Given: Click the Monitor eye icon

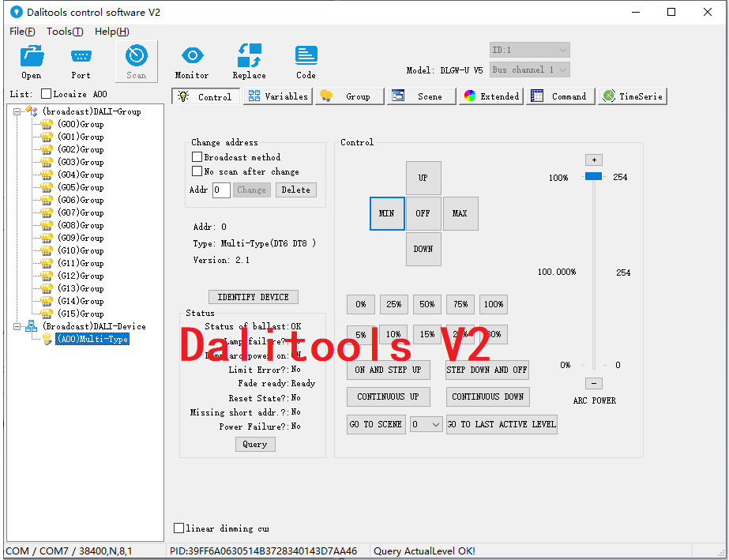Looking at the screenshot, I should (192, 57).
